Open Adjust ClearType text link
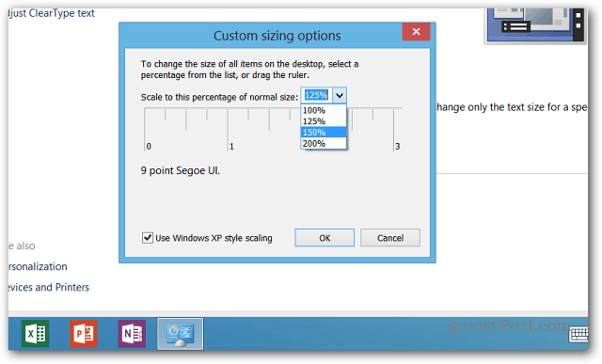This screenshot has width=602, height=364. (52, 13)
